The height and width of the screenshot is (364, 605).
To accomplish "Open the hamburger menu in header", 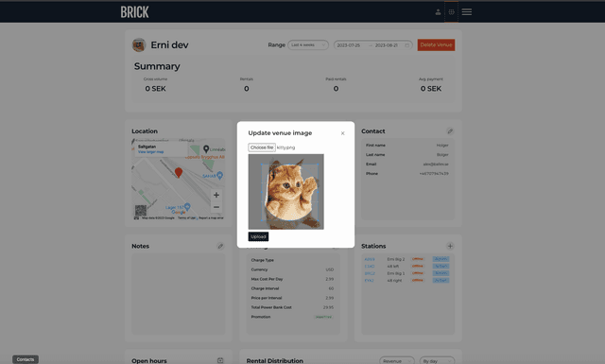I will pyautogui.click(x=467, y=12).
